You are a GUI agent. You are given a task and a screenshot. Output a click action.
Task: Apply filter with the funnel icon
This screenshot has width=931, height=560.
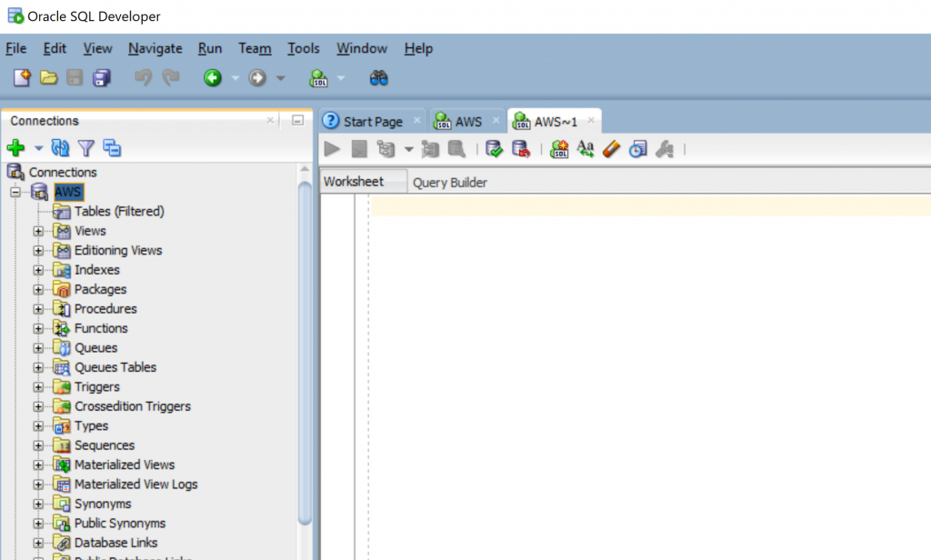(x=86, y=148)
